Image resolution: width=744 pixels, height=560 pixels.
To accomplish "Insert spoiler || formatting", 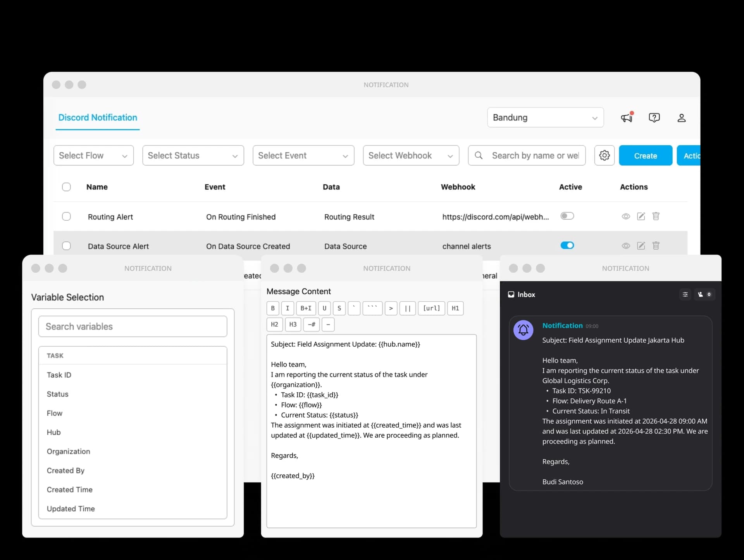I will [408, 308].
